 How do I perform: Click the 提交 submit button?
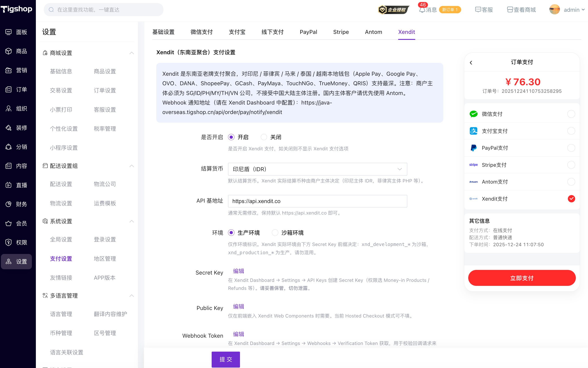tap(226, 360)
